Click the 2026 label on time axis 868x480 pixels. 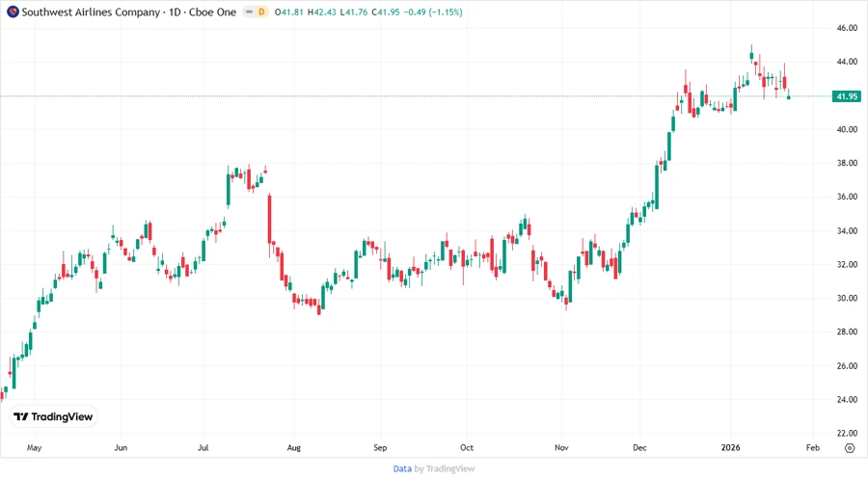(x=731, y=447)
